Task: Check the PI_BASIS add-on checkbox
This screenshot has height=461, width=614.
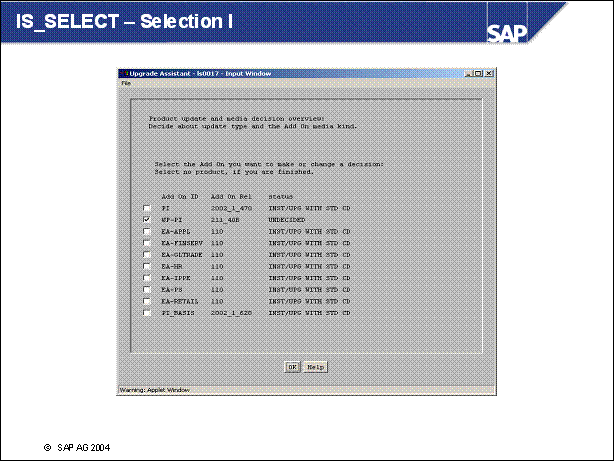Action: point(147,313)
